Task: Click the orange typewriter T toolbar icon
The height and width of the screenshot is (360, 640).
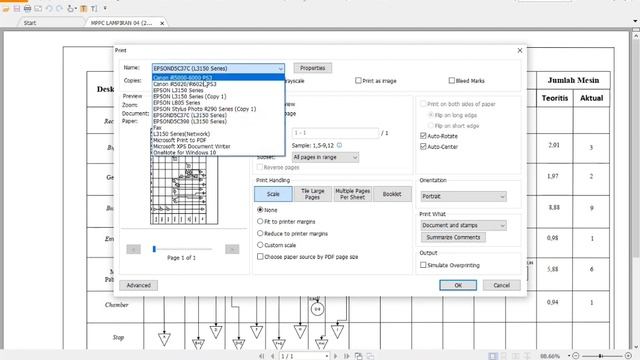Action: 83,8
